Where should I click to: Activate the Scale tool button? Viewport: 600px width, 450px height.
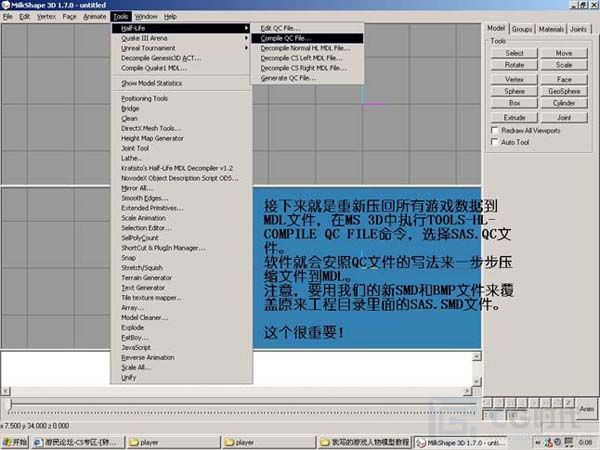[x=564, y=65]
